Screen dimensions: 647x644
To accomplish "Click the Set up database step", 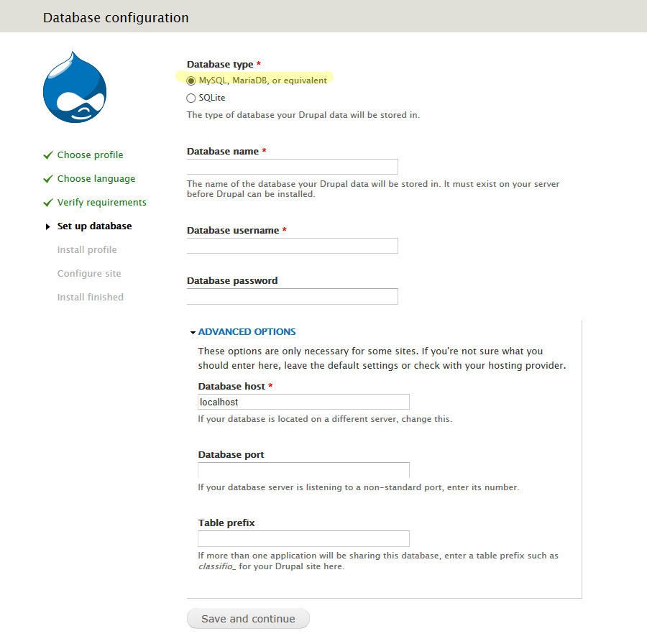I will pos(94,226).
